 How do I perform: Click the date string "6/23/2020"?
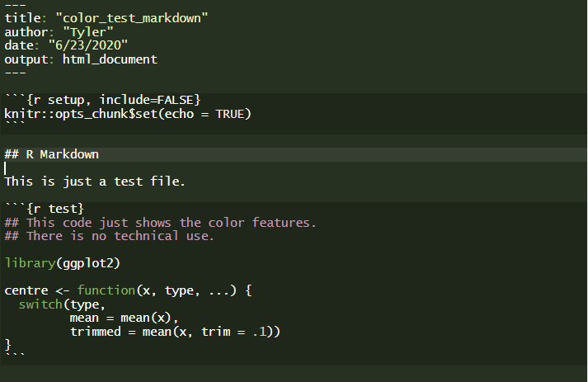click(88, 45)
